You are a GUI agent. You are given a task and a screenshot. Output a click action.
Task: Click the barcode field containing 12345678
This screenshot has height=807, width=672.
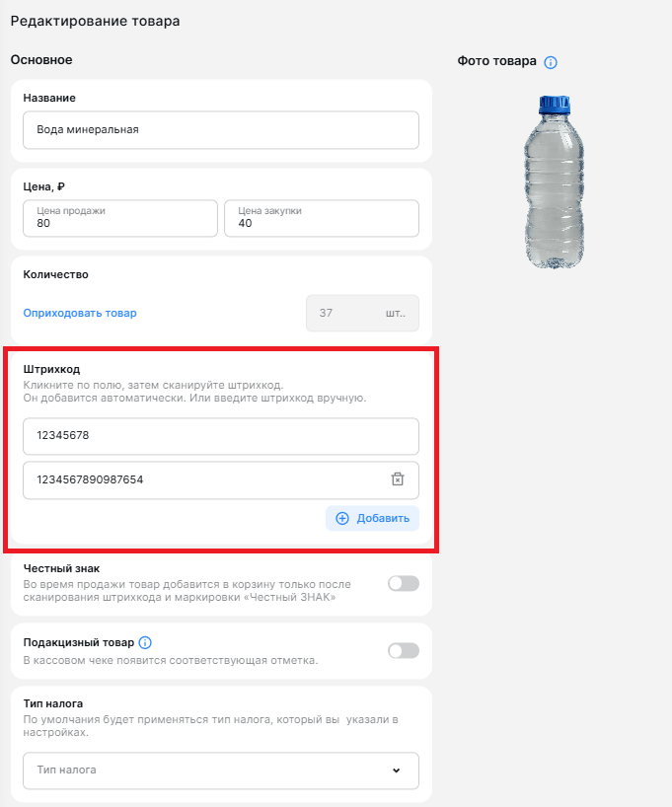221,436
